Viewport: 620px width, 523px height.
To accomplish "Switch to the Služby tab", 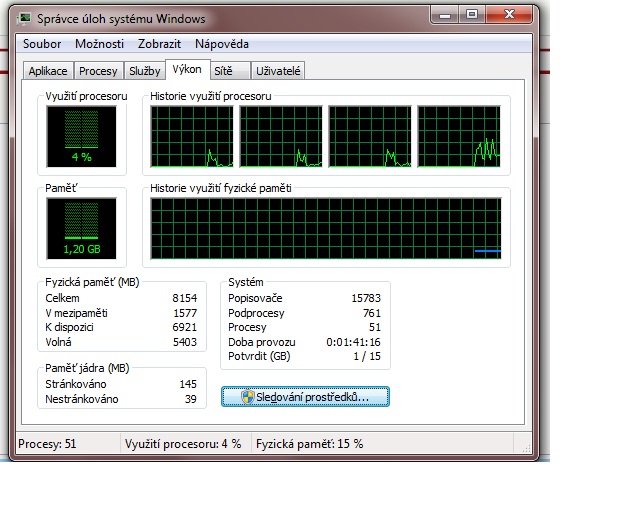I will [x=145, y=71].
